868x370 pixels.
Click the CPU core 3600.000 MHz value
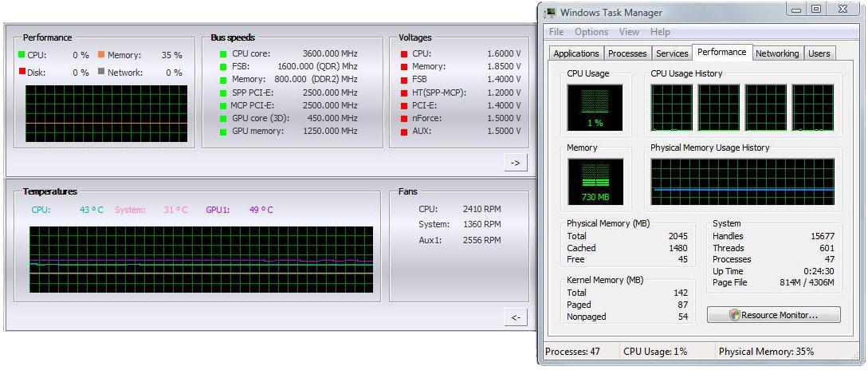tap(330, 53)
